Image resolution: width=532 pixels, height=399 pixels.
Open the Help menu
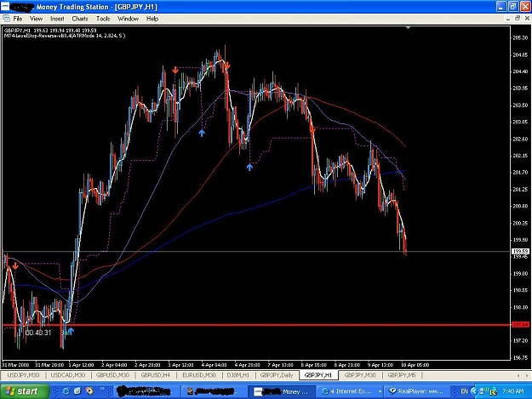pyautogui.click(x=152, y=19)
